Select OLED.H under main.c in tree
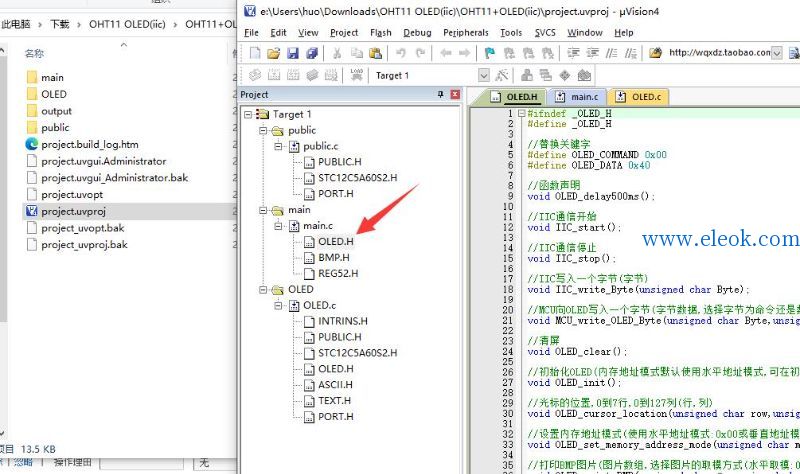 (335, 242)
